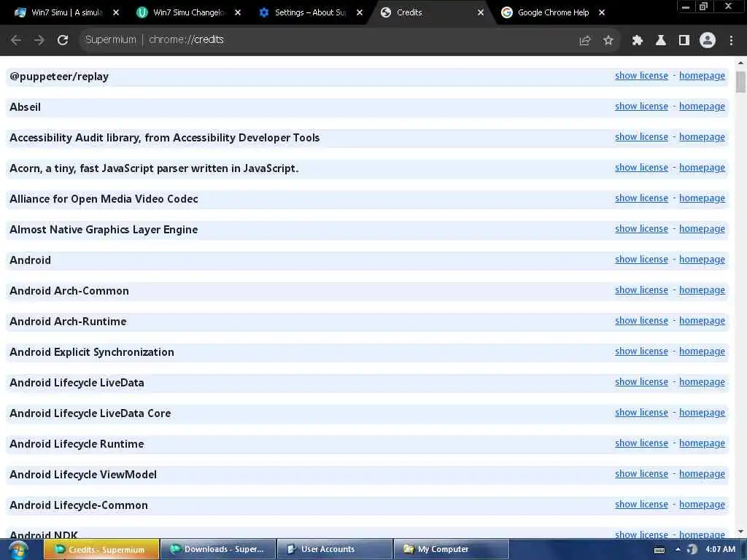Open homepage link for @puppeteer/replay
747x560 pixels.
pos(702,76)
